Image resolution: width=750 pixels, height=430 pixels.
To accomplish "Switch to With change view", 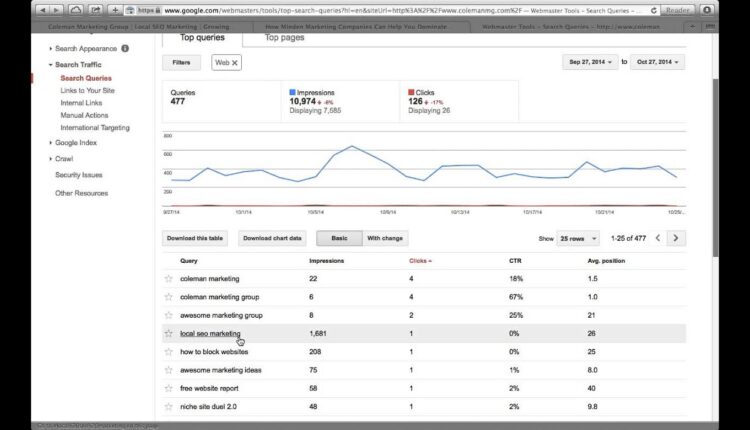I will pyautogui.click(x=385, y=238).
